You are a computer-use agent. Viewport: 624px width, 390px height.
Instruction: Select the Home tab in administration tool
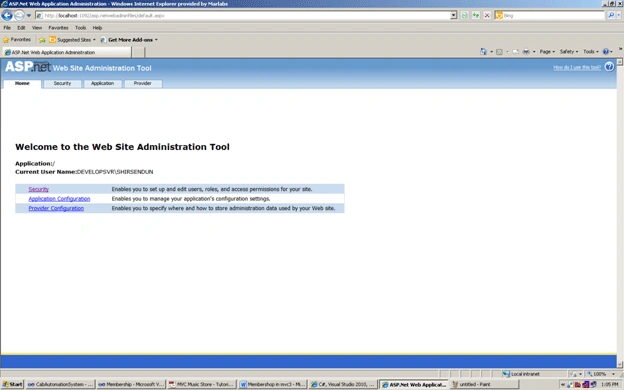click(22, 84)
